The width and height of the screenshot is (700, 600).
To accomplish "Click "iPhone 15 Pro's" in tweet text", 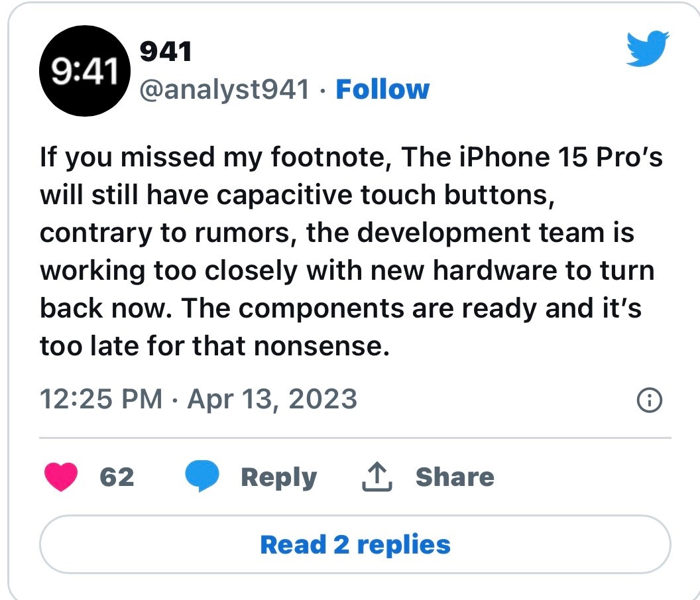I will [x=560, y=157].
